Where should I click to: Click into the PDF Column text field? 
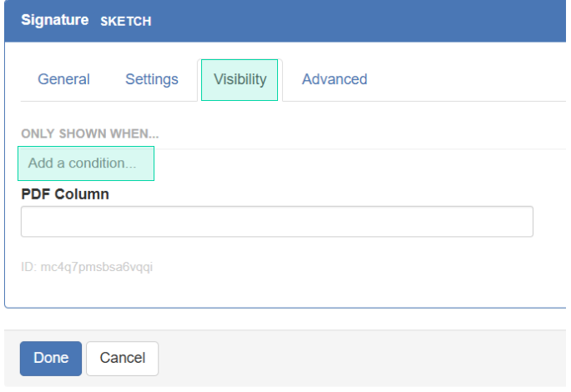pos(276,222)
